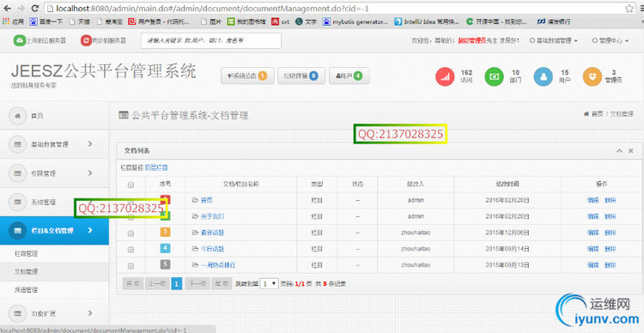Click the 用户 button with badge 4
The height and width of the screenshot is (333, 644).
click(349, 76)
